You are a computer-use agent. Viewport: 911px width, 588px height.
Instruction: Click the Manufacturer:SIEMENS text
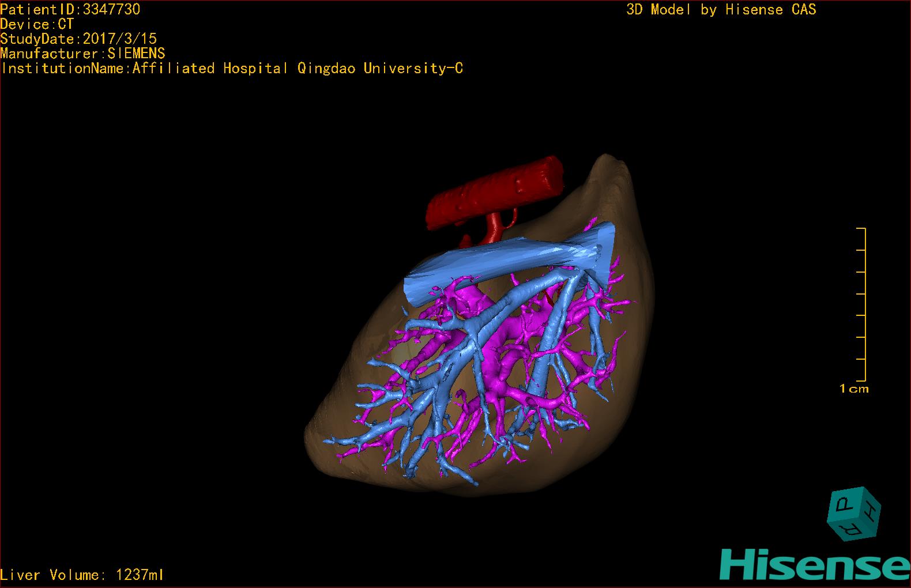click(x=83, y=54)
